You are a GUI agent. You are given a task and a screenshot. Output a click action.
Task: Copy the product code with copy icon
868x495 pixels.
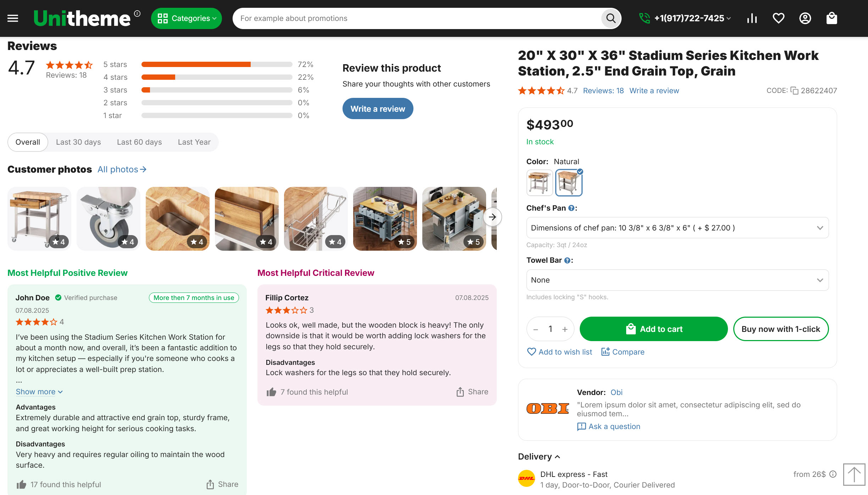click(794, 91)
